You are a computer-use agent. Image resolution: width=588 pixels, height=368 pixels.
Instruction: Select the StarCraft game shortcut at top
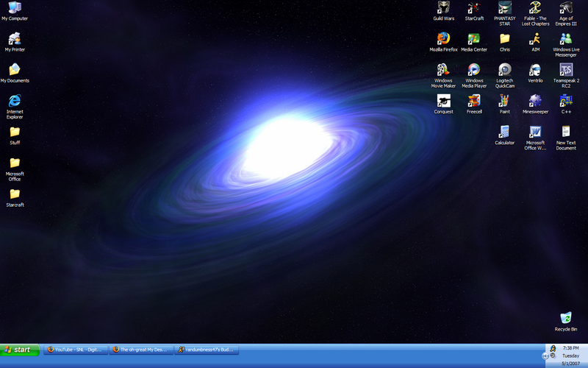[474, 11]
